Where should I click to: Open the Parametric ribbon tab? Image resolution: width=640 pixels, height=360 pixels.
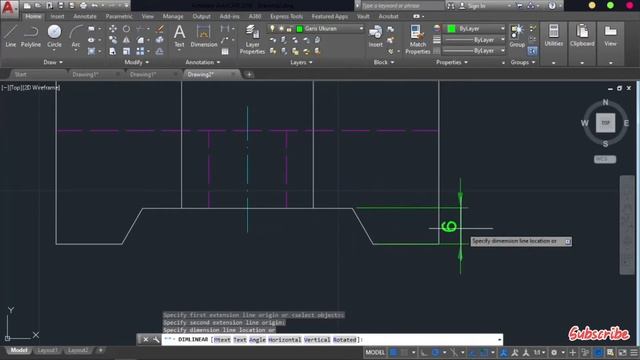[x=119, y=16]
